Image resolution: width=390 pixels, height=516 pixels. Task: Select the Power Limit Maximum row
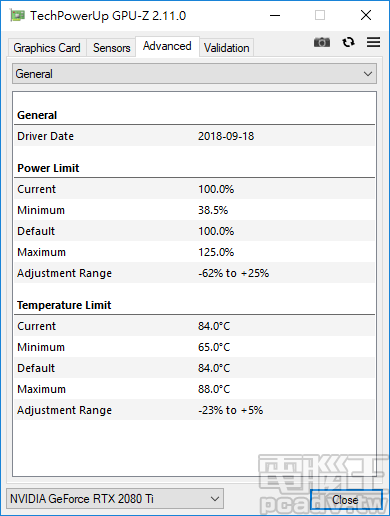click(x=194, y=252)
